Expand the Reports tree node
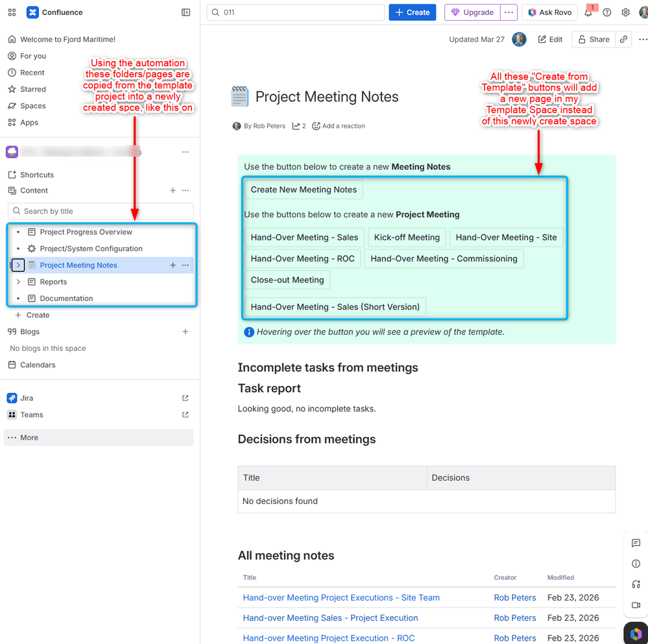Viewport: 648px width, 644px height. [18, 281]
